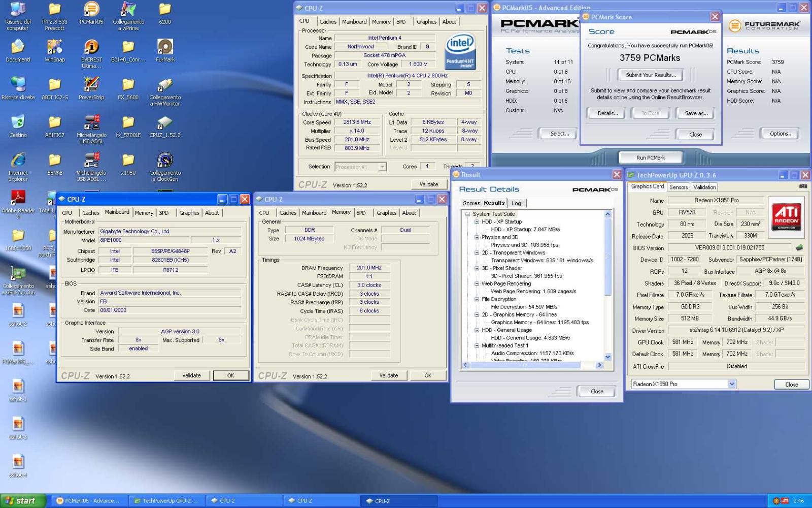Open the Radeon X1950 Pro dropdown in GPU-Z

tap(732, 384)
